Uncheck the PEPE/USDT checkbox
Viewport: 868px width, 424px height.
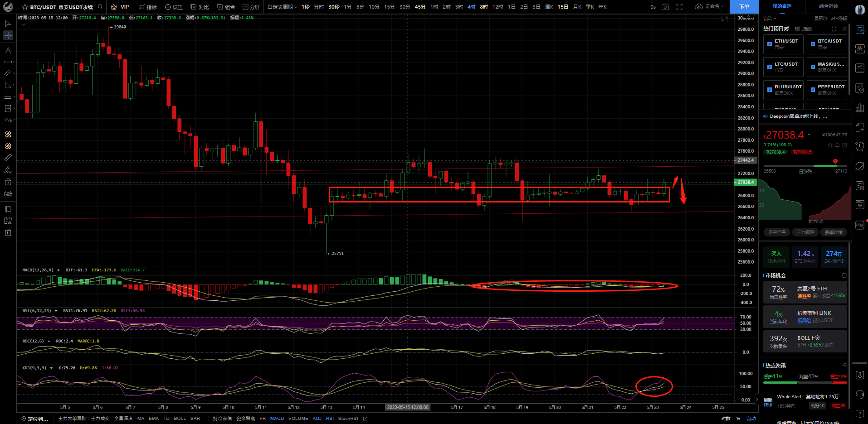[x=813, y=90]
